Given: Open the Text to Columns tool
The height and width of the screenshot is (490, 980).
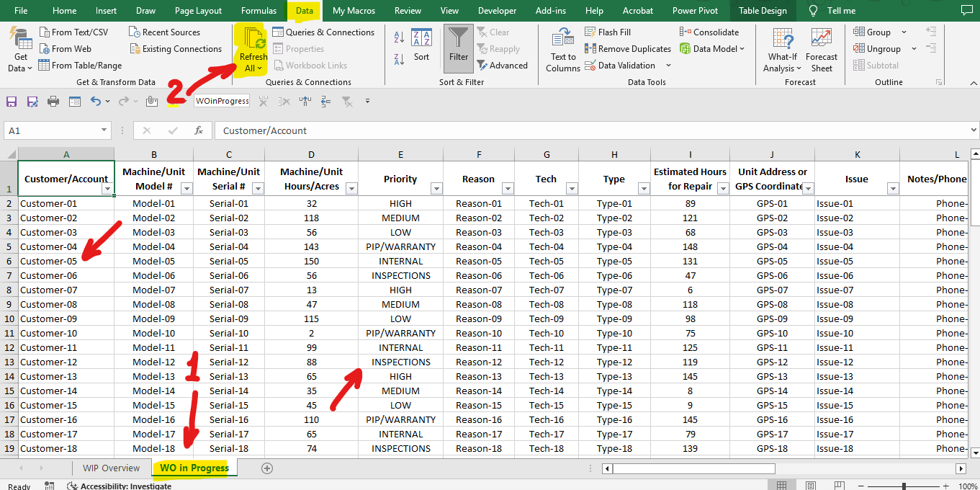Looking at the screenshot, I should [x=562, y=48].
